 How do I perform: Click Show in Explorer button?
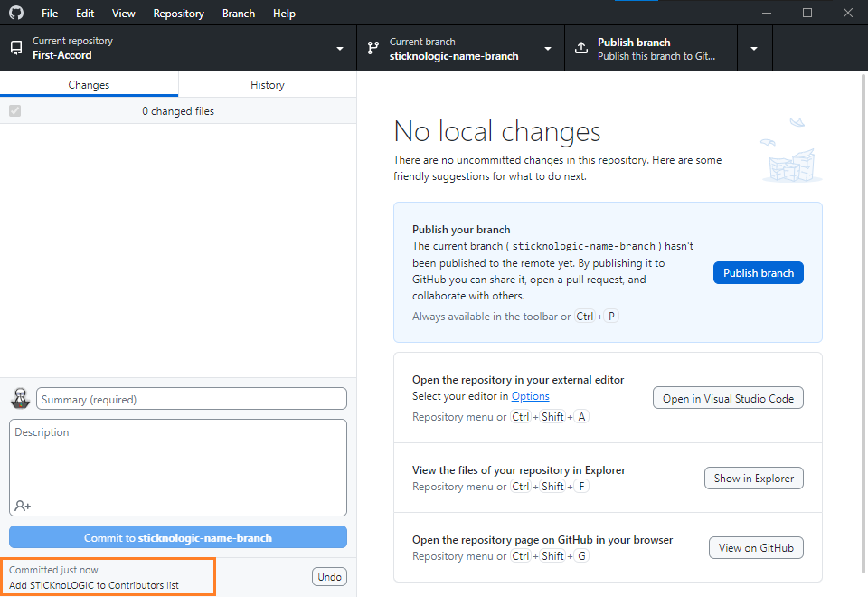(x=754, y=479)
